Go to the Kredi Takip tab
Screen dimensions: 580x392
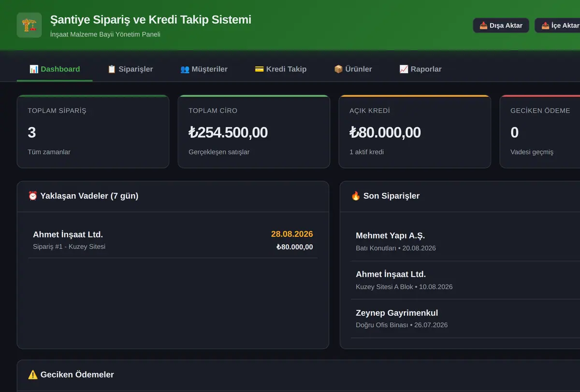[x=281, y=69]
